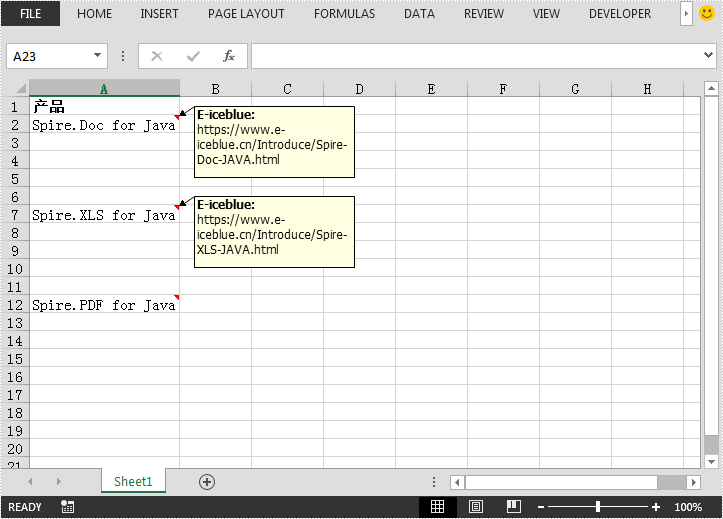Go to the FORMULAS tab

coord(344,14)
